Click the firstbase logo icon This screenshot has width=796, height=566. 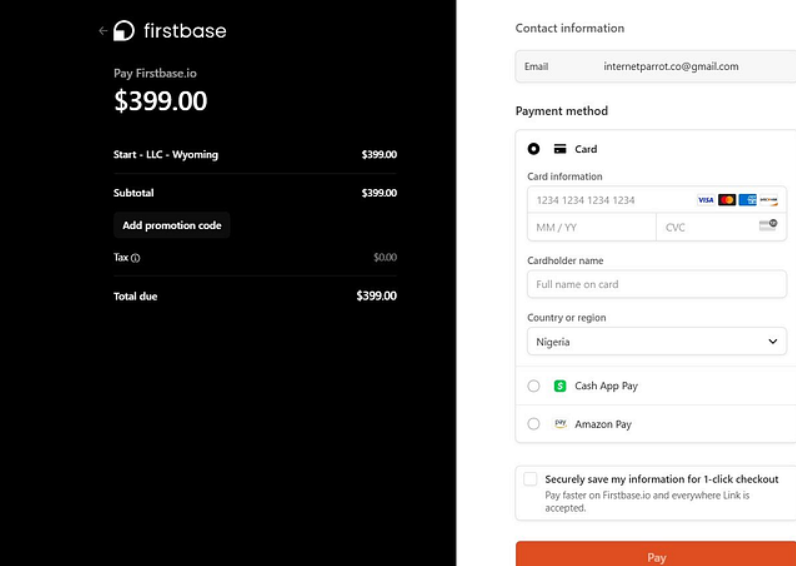point(124,30)
